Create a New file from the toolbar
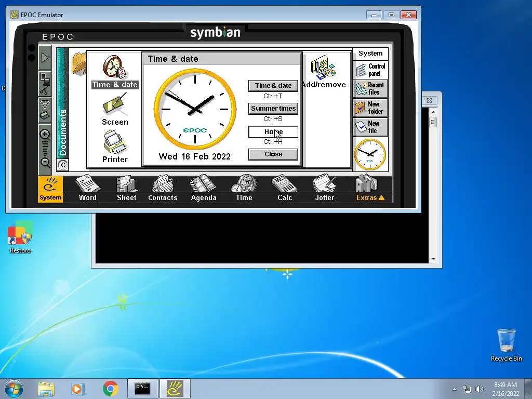 pyautogui.click(x=370, y=127)
